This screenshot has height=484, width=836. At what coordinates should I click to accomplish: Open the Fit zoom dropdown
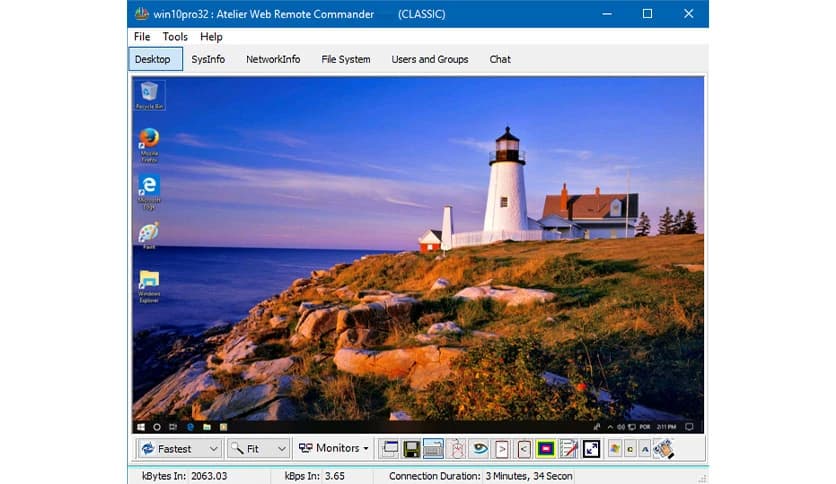257,449
